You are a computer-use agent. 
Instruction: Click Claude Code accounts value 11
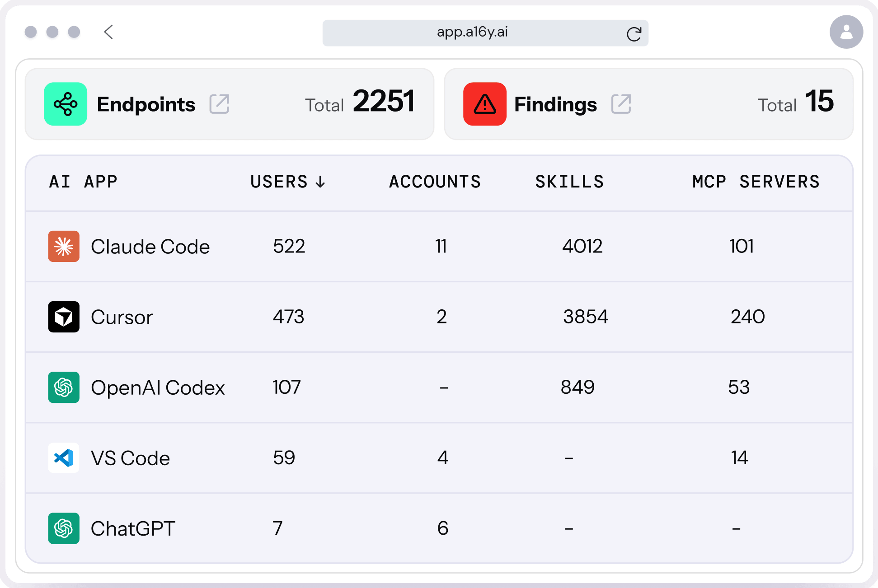(x=441, y=246)
